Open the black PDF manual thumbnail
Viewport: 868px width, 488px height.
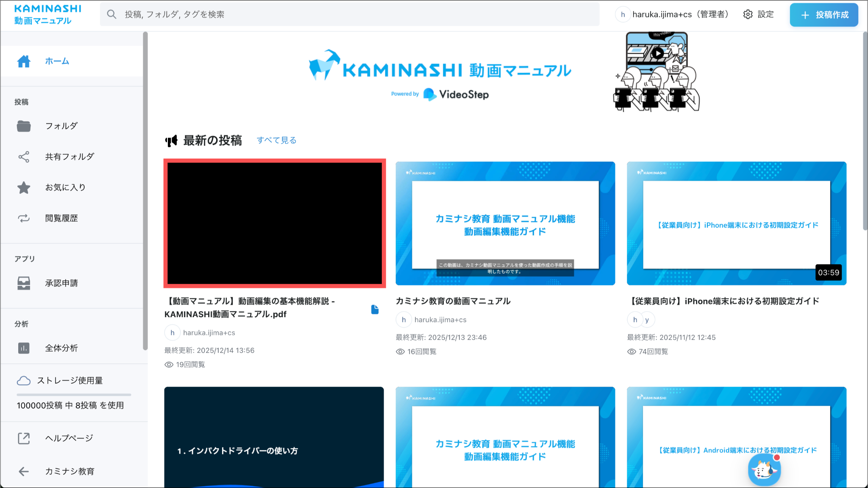click(275, 223)
